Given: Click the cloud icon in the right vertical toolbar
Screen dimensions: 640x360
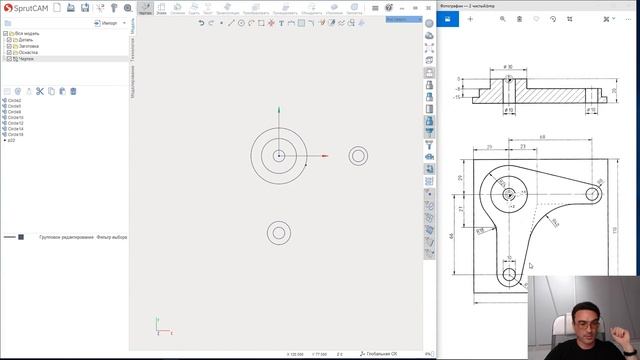Looking at the screenshot, I should pyautogui.click(x=429, y=36).
